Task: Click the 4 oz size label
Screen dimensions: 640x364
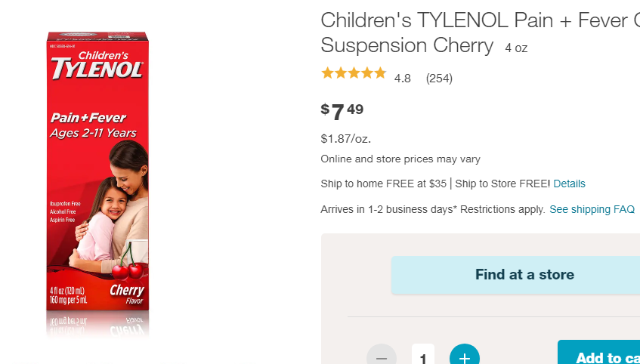Action: 516,48
